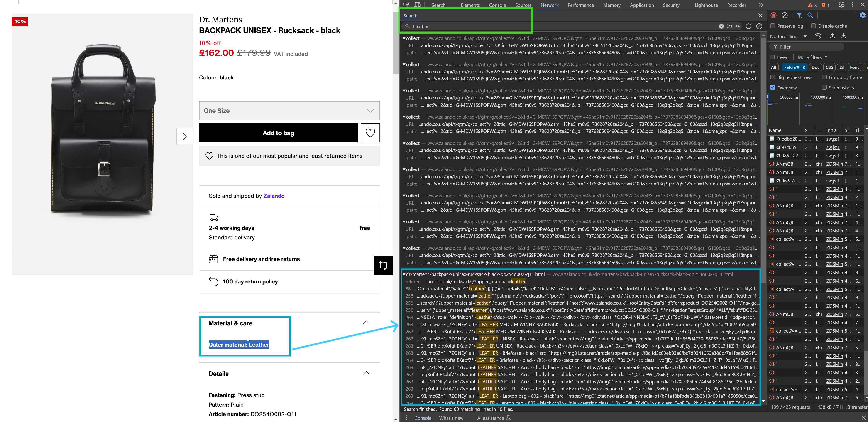Image resolution: width=868 pixels, height=422 pixels.
Task: Switch to the Performance tab
Action: pos(581,5)
